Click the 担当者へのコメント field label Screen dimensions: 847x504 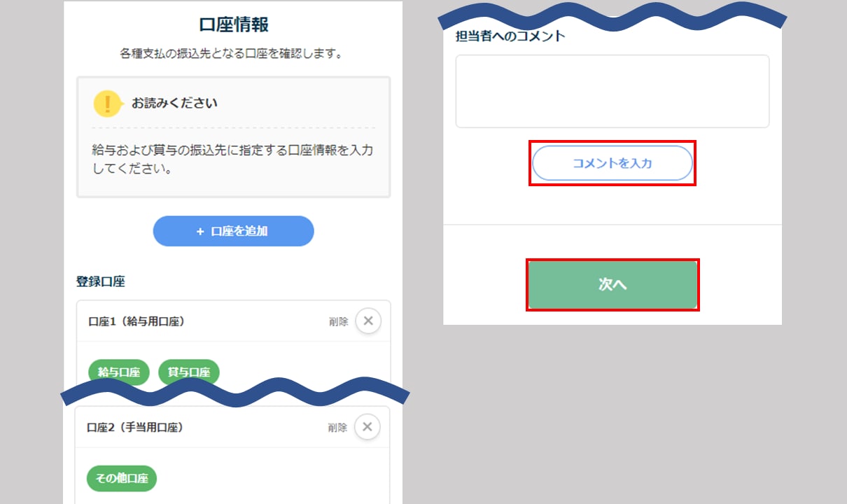click(x=510, y=36)
